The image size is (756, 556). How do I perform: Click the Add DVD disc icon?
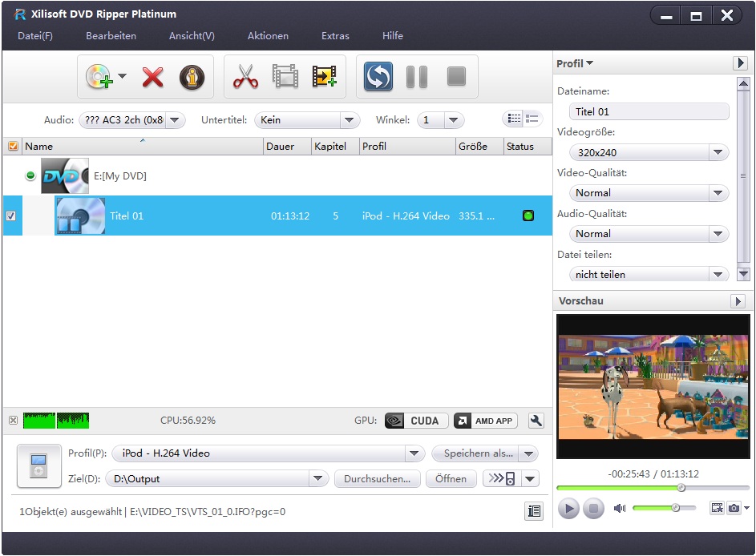[99, 77]
